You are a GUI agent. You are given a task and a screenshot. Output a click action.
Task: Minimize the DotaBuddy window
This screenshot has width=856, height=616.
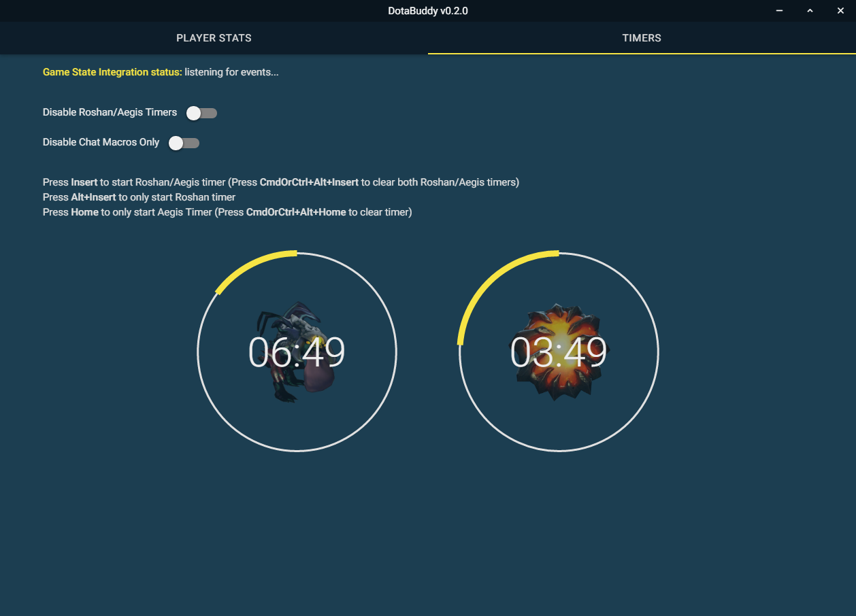click(779, 11)
